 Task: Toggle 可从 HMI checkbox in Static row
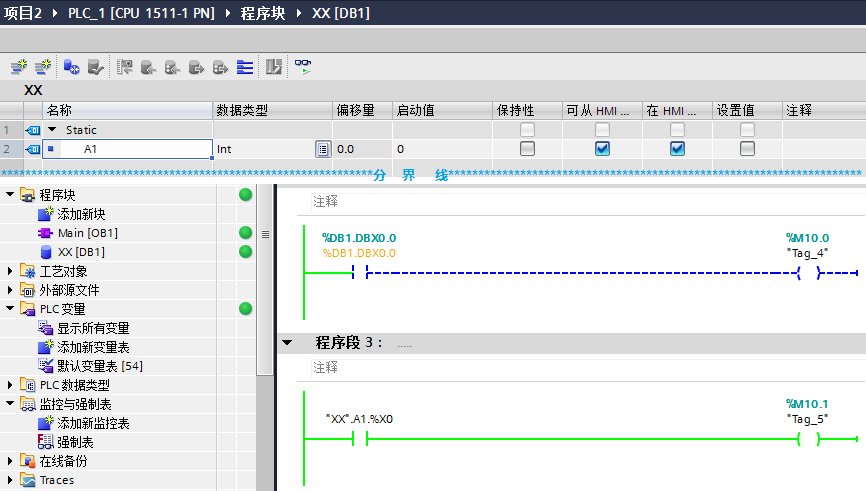pos(603,130)
